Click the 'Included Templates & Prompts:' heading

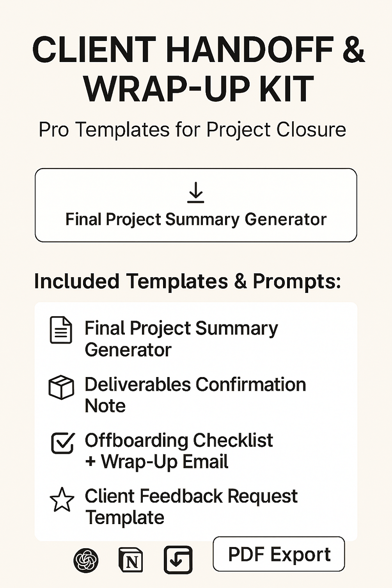[188, 281]
